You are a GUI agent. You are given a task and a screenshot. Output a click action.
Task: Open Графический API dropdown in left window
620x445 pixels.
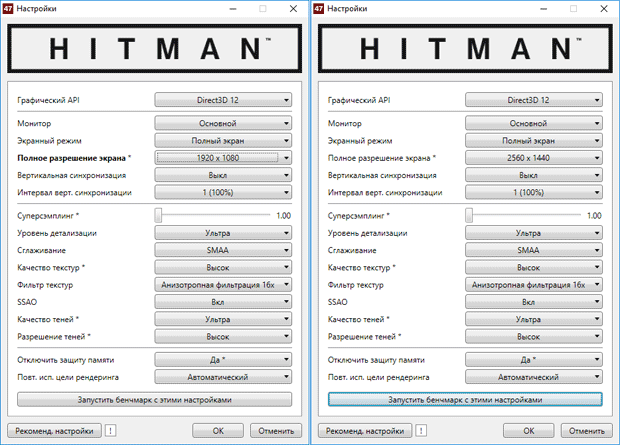(x=223, y=100)
